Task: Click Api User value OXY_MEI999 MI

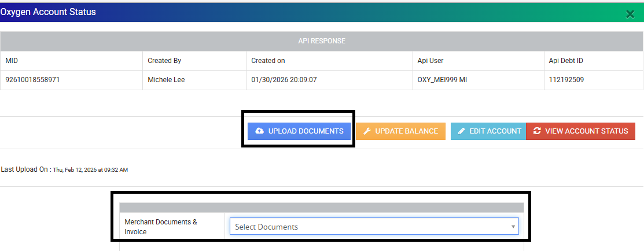Action: [x=442, y=80]
